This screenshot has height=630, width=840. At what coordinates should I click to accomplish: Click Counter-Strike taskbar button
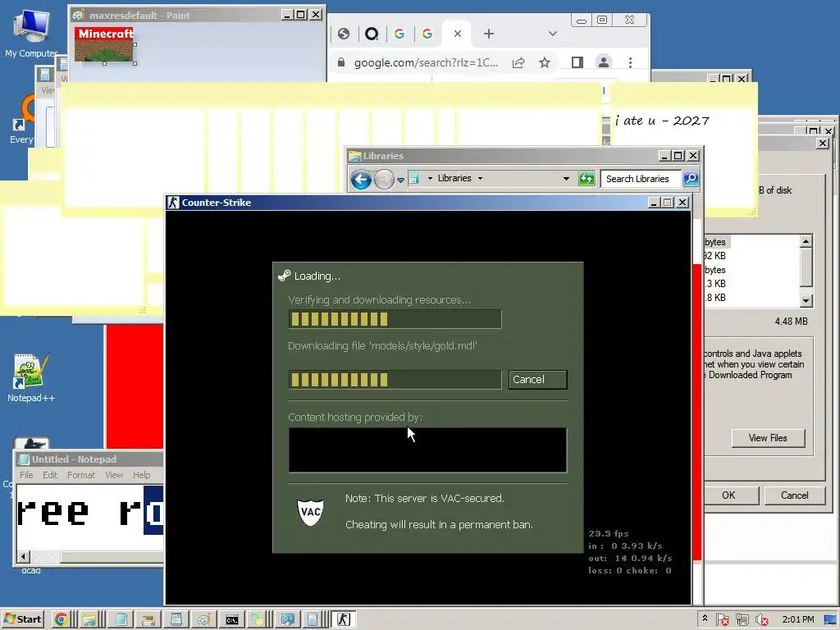[x=344, y=619]
